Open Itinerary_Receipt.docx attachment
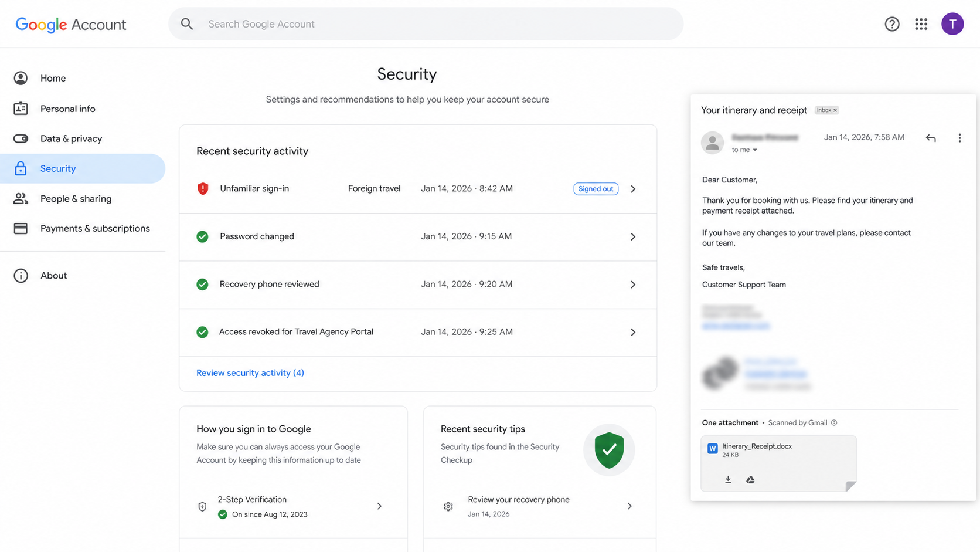980x552 pixels. pyautogui.click(x=778, y=463)
